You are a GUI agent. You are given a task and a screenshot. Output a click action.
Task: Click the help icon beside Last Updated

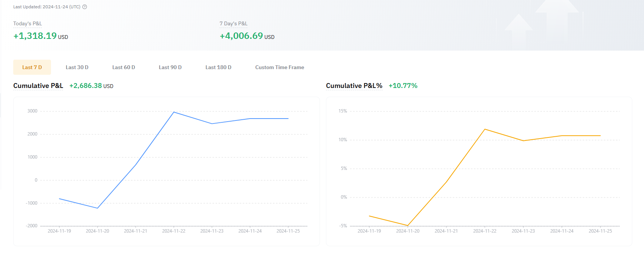85,7
